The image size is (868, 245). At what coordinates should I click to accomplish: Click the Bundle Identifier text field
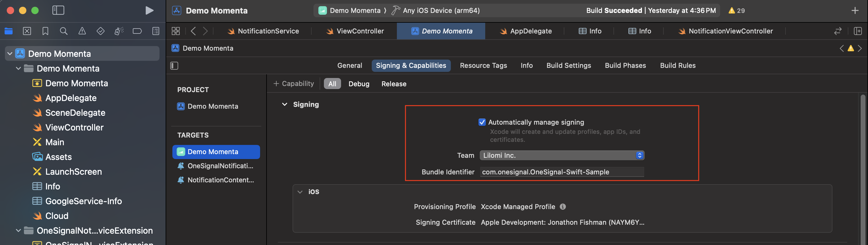[562, 172]
